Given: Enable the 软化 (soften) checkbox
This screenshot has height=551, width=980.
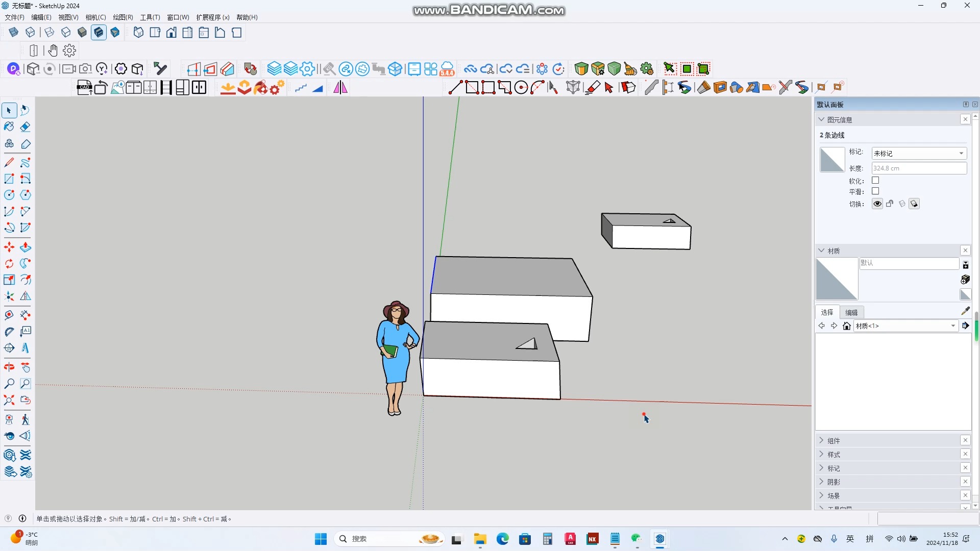Looking at the screenshot, I should tap(875, 181).
